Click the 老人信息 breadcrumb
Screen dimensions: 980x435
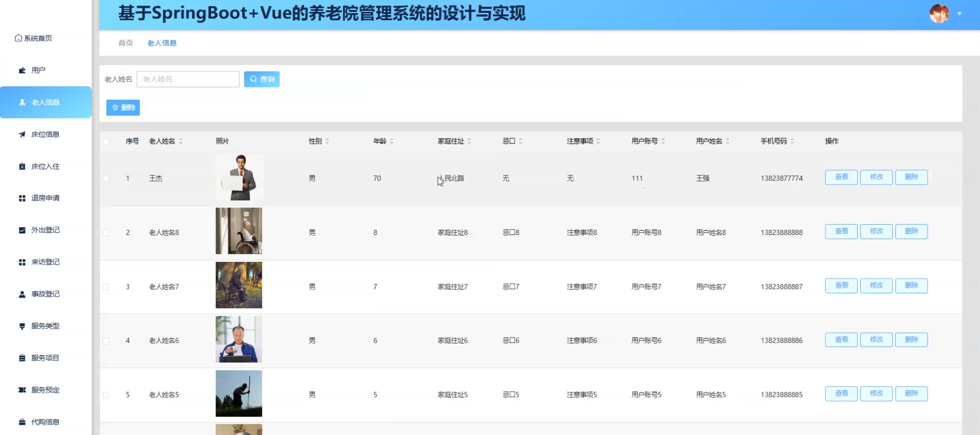point(162,43)
